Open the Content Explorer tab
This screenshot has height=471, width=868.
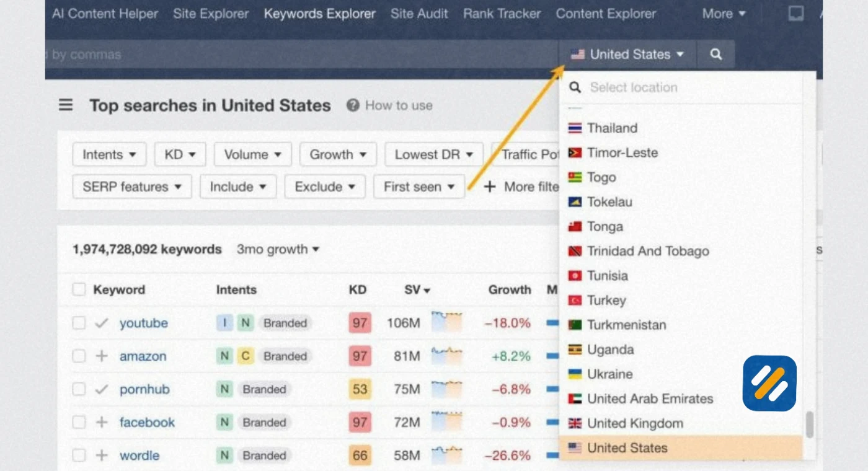coord(606,14)
